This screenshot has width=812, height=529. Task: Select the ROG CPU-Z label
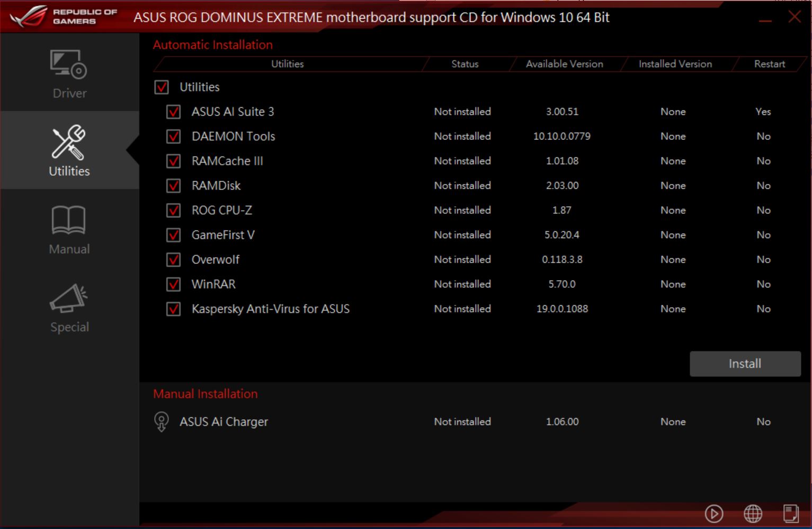coord(222,210)
